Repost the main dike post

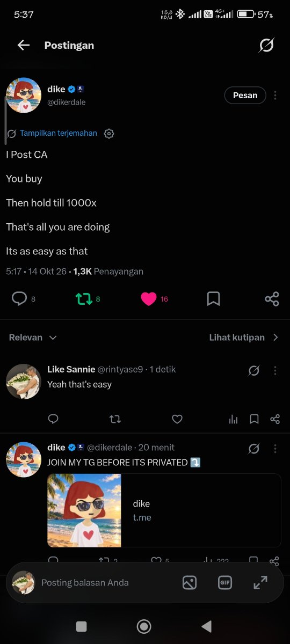point(84,299)
